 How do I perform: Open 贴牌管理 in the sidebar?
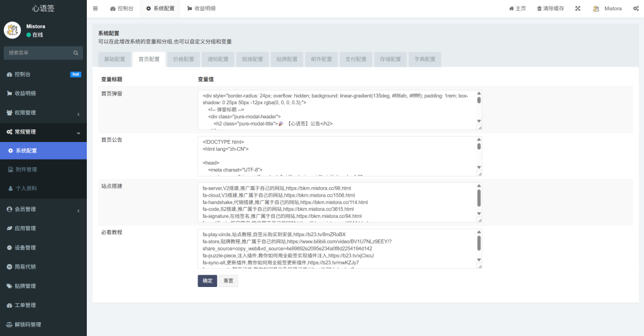43,286
